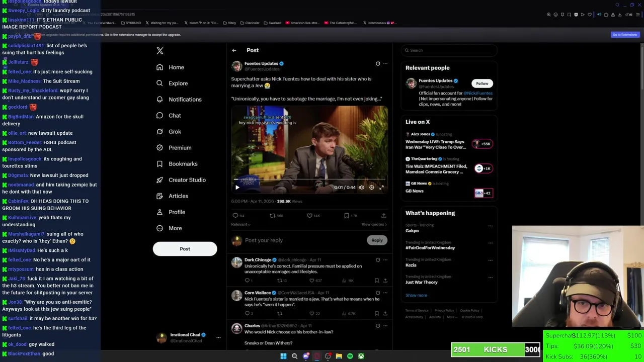The image size is (644, 362).
Task: Open three-dot menu on Corn Wallace's reply
Action: 385,293
